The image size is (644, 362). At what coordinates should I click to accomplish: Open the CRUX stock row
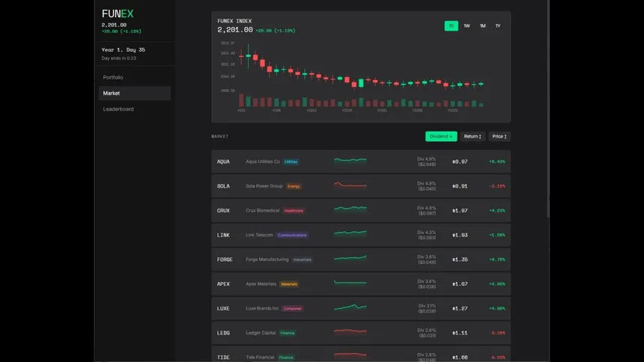click(361, 211)
